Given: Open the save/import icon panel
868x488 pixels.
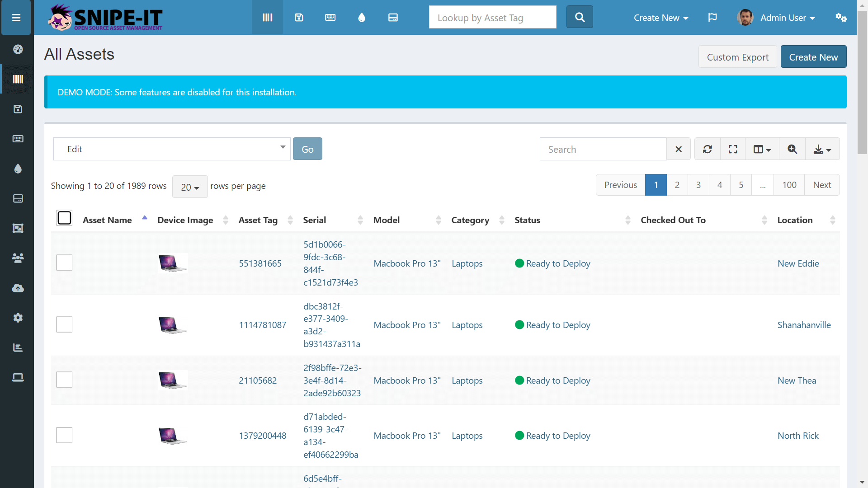Looking at the screenshot, I should tap(299, 17).
